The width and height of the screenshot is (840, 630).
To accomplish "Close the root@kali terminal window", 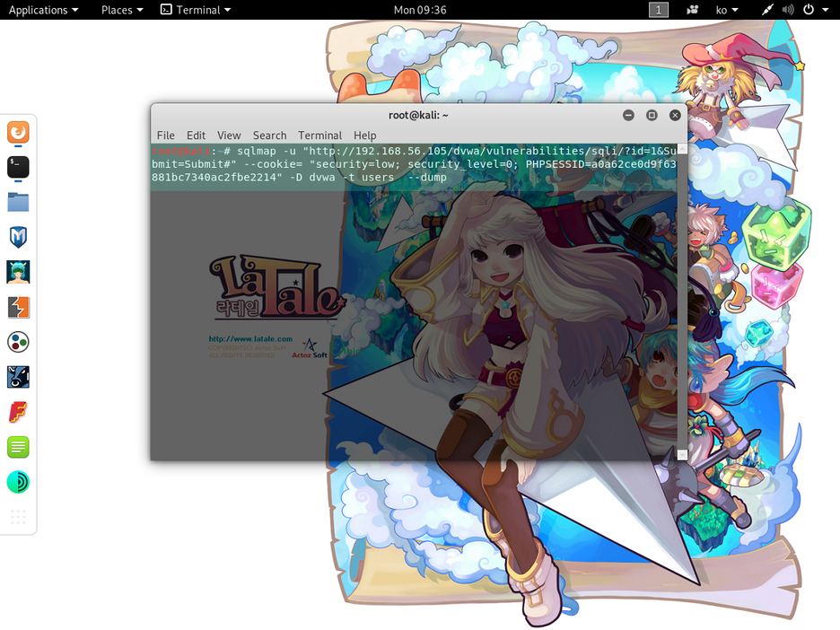I will (x=675, y=115).
